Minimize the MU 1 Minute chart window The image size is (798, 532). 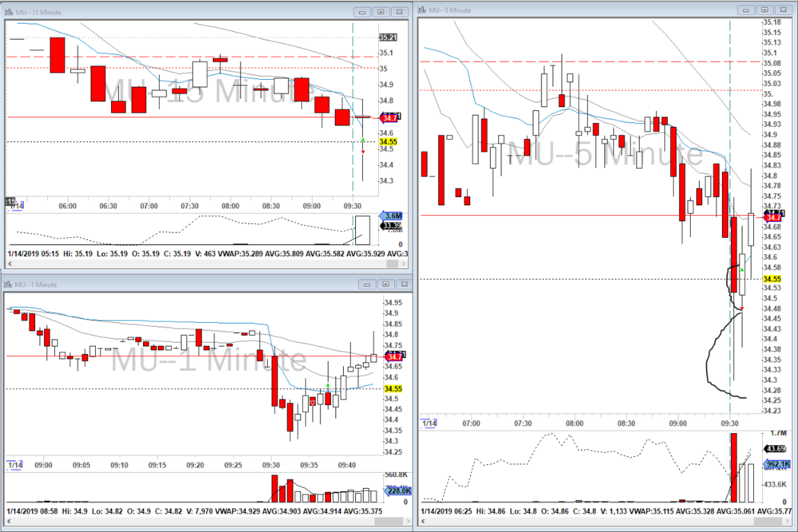365,284
